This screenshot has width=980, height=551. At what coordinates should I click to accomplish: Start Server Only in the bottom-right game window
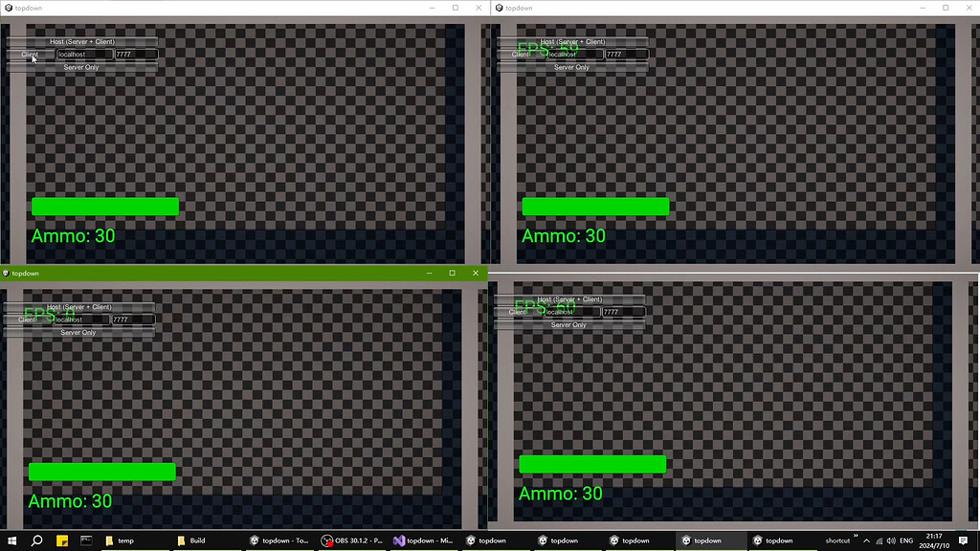click(x=570, y=324)
